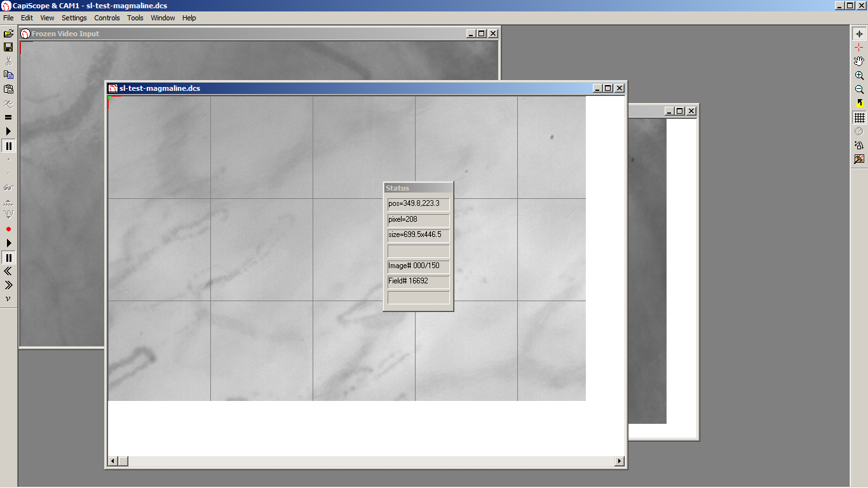Click the Paste clipboard icon
The width and height of the screenshot is (868, 488).
(x=8, y=89)
